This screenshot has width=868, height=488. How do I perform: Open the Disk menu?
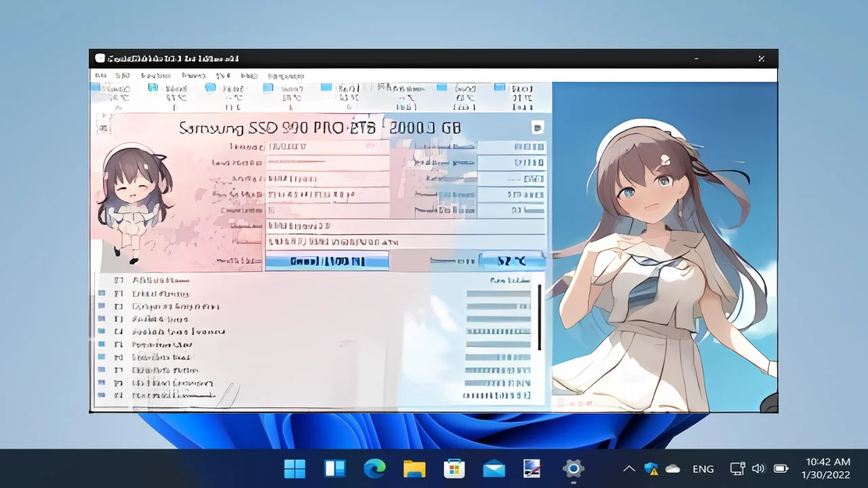(223, 76)
